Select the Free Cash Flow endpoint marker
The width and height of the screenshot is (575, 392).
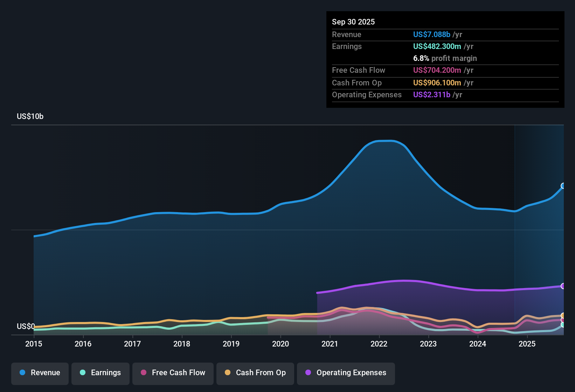click(563, 320)
